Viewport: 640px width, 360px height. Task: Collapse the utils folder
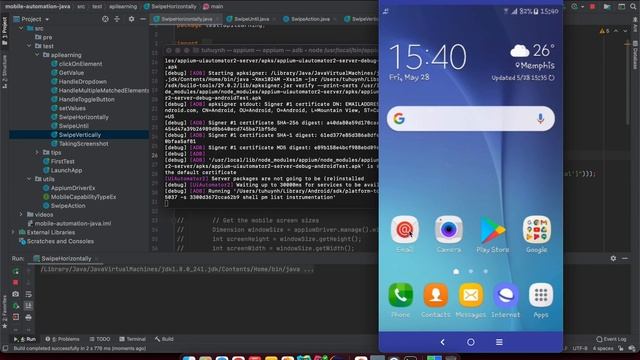[29, 179]
